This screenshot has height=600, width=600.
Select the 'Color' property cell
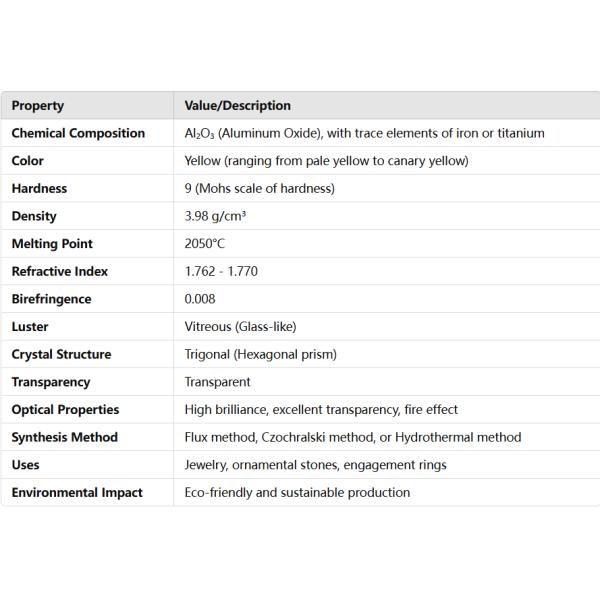28,161
